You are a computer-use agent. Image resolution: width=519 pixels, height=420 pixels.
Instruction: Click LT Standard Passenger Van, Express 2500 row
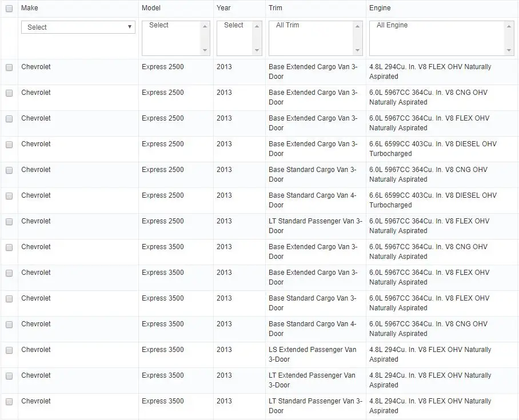(315, 226)
